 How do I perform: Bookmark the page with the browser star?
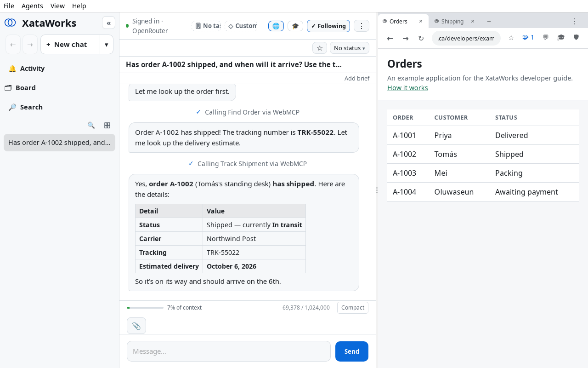coord(511,38)
